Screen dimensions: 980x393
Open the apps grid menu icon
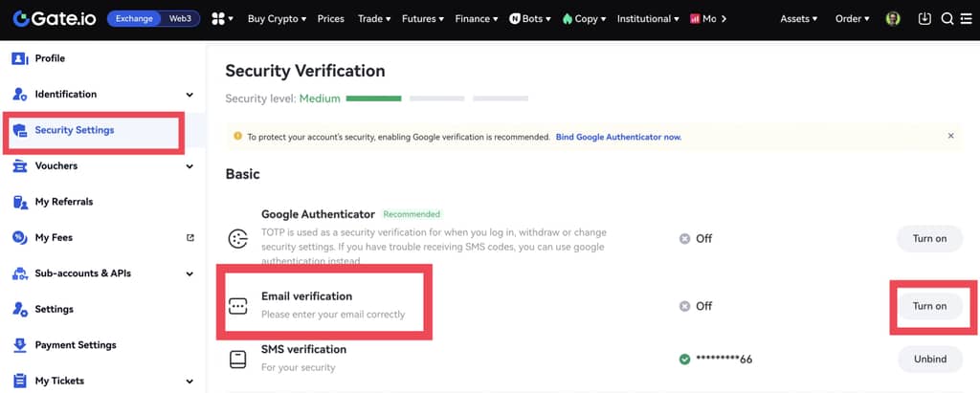click(218, 18)
